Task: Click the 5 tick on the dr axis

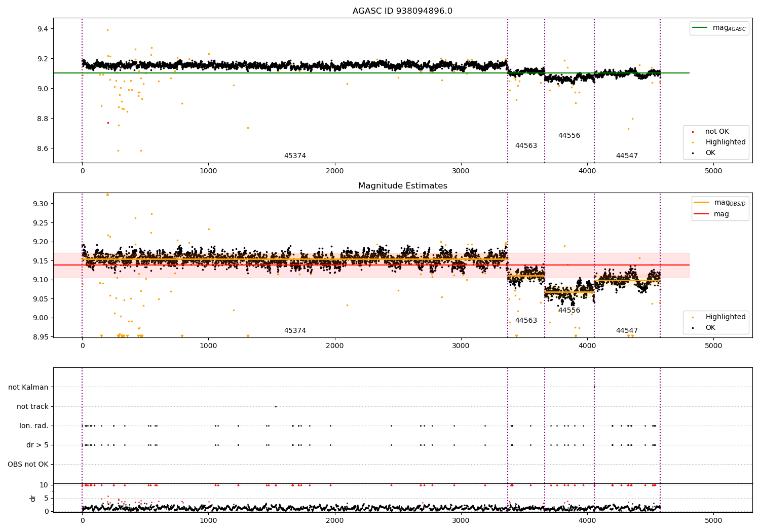Action: click(47, 499)
